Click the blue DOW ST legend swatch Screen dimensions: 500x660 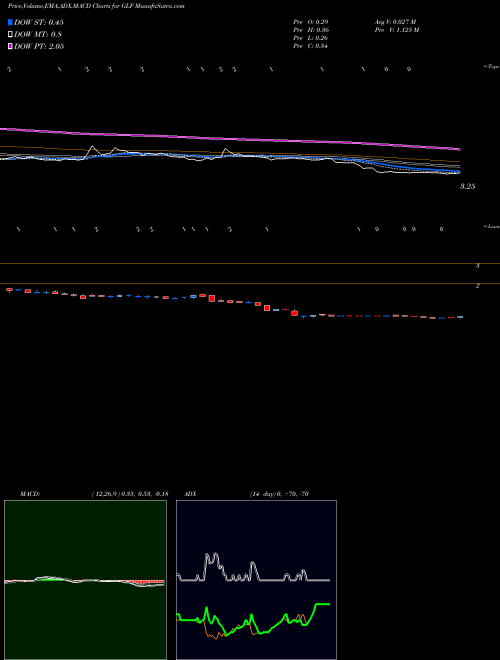(x=11, y=22)
